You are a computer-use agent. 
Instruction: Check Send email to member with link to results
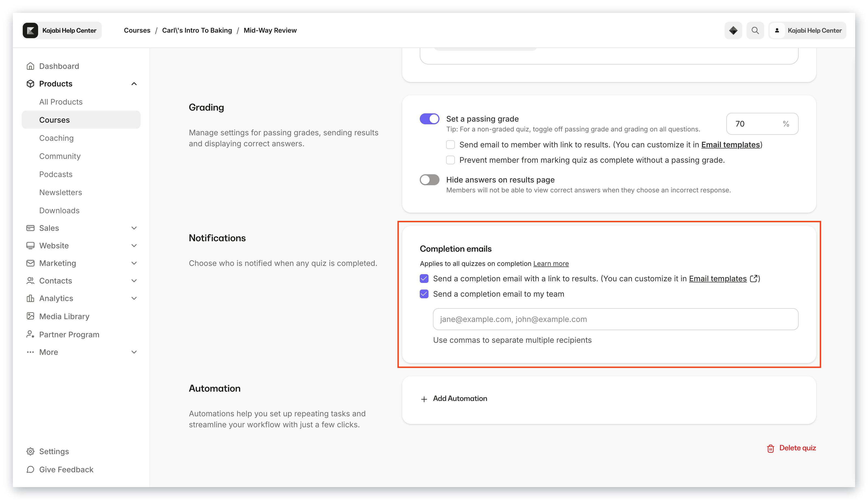click(450, 145)
